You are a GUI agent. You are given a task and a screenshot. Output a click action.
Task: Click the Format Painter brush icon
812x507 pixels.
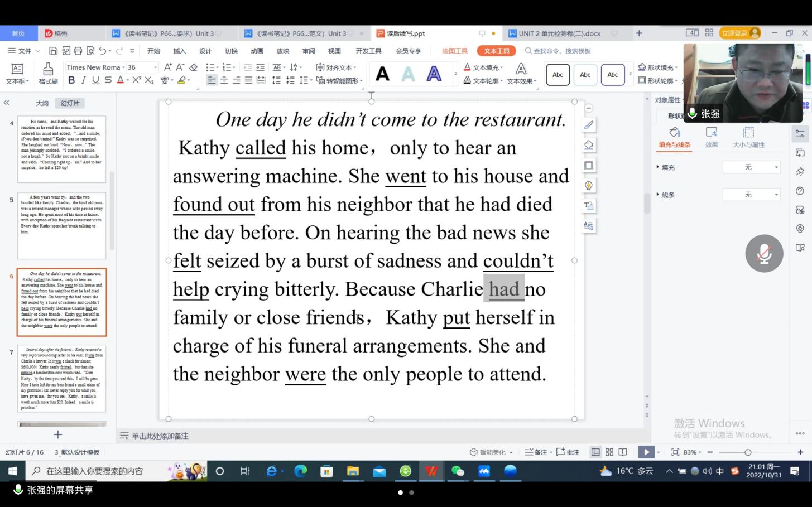pos(48,69)
